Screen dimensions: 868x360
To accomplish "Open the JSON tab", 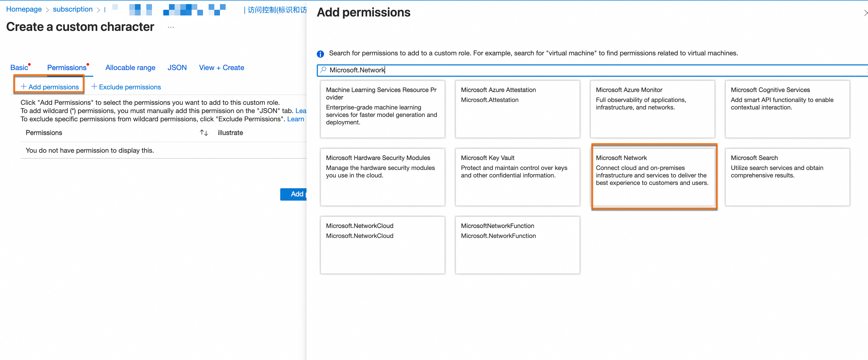I will coord(177,68).
